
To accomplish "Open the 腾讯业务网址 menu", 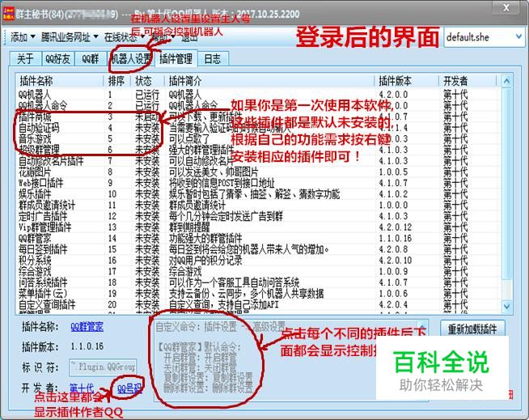I will [x=70, y=37].
